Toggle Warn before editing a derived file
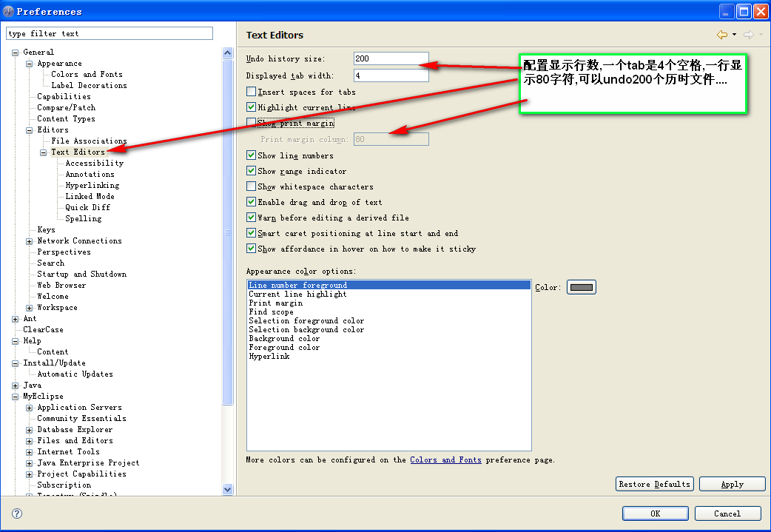This screenshot has width=771, height=532. (252, 218)
